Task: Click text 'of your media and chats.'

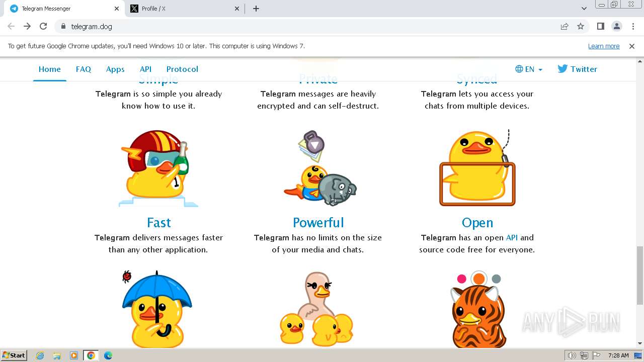Action: pos(318,249)
